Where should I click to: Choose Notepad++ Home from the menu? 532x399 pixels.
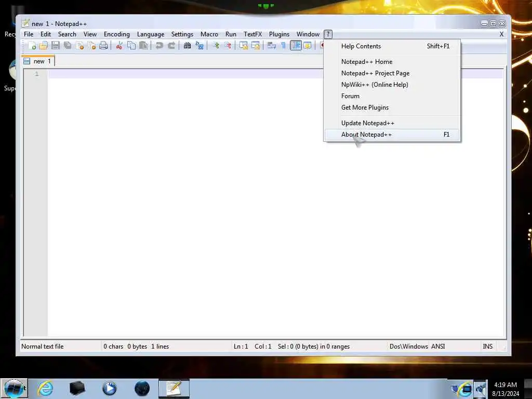(392, 62)
